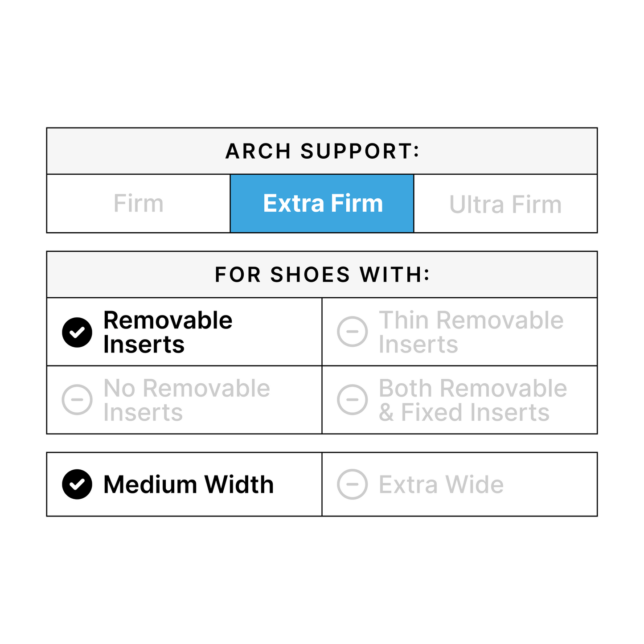The height and width of the screenshot is (644, 644).
Task: Select the Both Removable & Fixed Inserts label
Action: pos(472,400)
